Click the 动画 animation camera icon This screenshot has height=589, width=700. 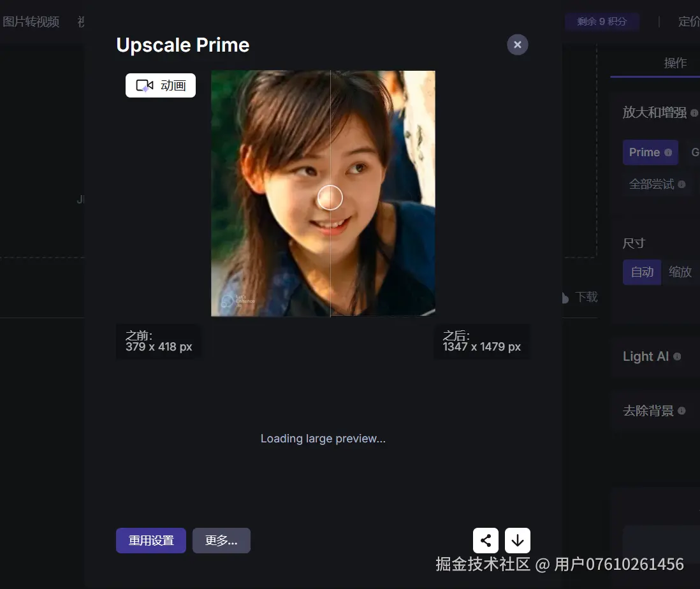point(145,85)
